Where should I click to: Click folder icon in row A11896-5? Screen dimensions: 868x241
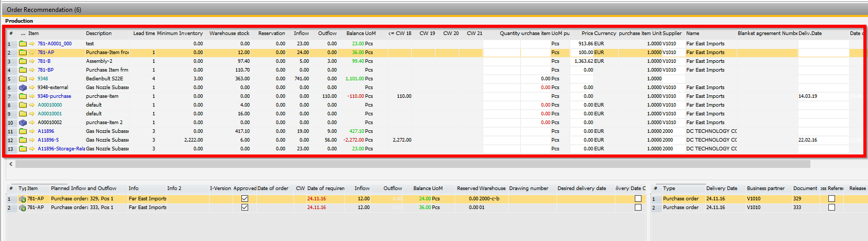23,140
